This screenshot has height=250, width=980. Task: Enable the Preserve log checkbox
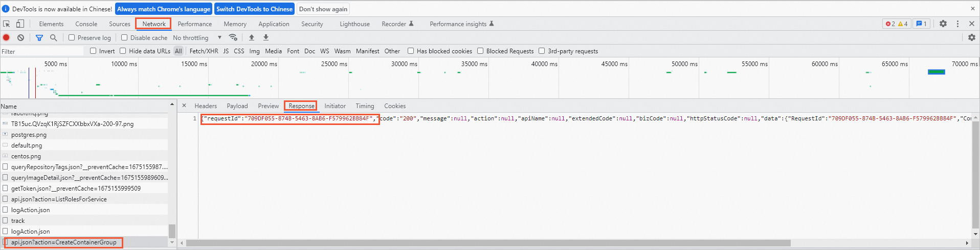point(72,37)
